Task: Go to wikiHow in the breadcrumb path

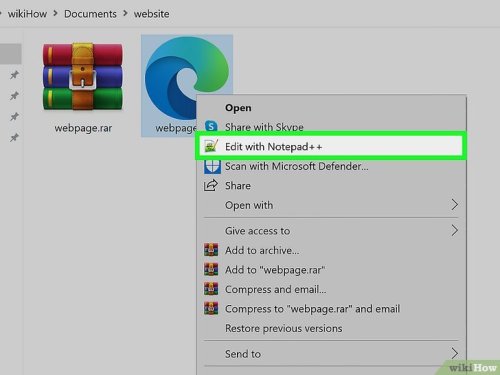Action: click(x=27, y=14)
